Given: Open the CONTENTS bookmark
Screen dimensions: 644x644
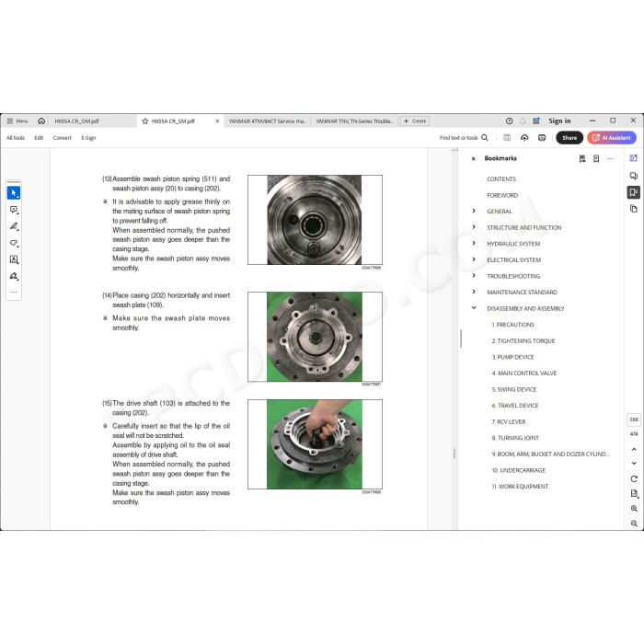Looking at the screenshot, I should pos(501,179).
